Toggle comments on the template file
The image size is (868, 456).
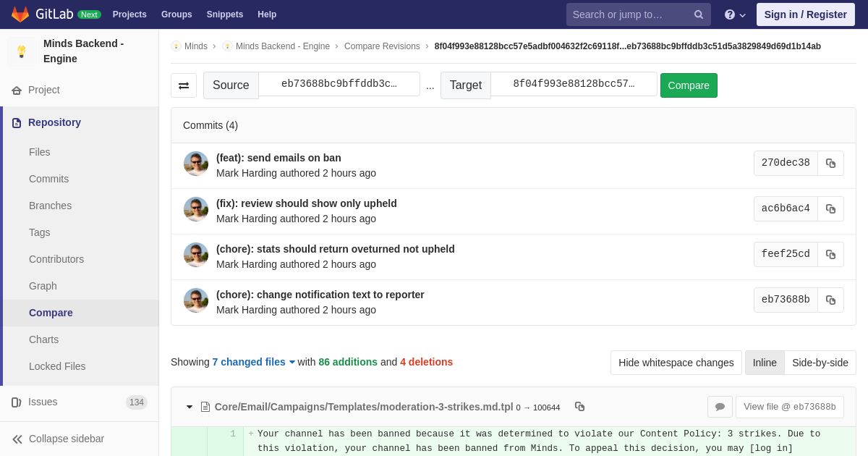click(720, 407)
